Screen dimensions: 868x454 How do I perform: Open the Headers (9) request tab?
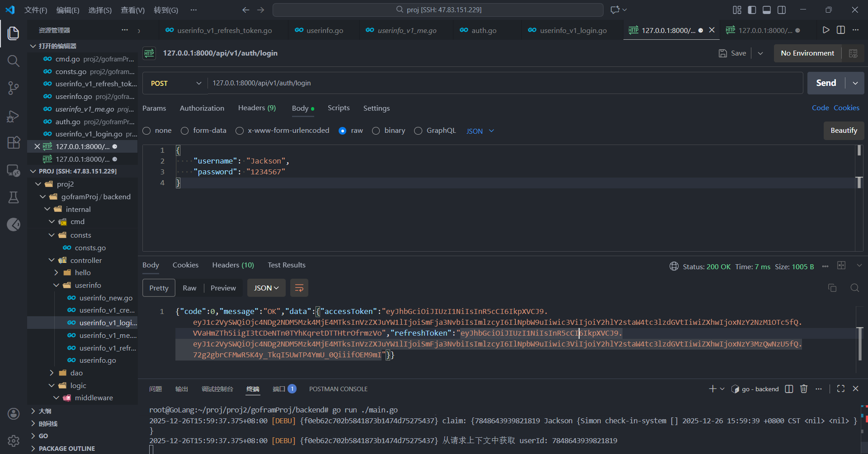click(257, 108)
